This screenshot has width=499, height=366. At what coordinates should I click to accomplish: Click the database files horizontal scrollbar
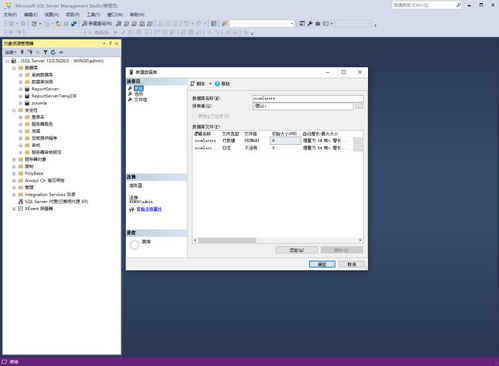[278, 240]
